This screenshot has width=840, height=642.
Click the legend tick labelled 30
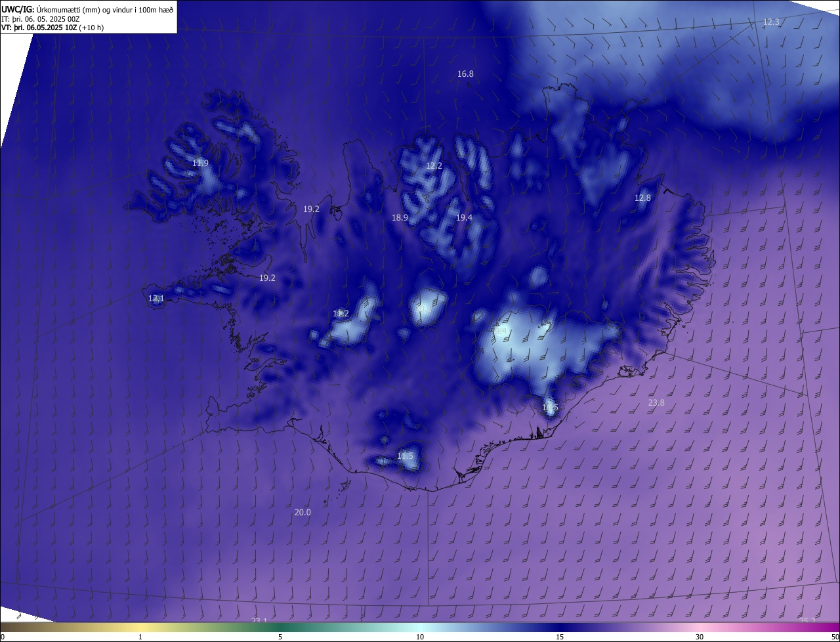[x=700, y=637]
